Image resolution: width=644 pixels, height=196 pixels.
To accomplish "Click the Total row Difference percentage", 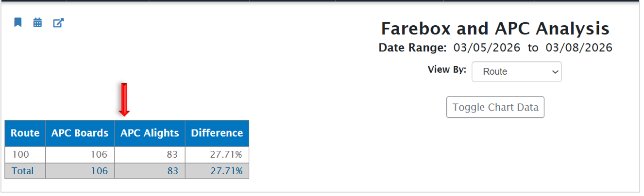I will (226, 171).
